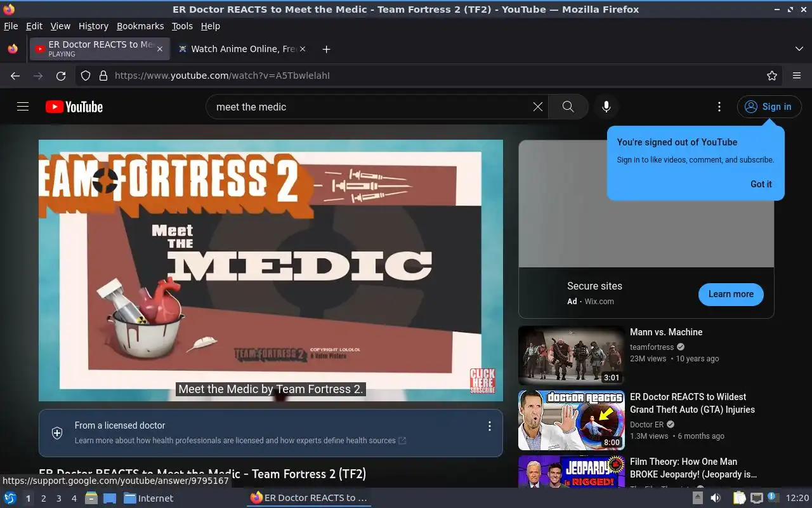Image resolution: width=812 pixels, height=508 pixels.
Task: Switch to workspace 2
Action: click(x=43, y=498)
